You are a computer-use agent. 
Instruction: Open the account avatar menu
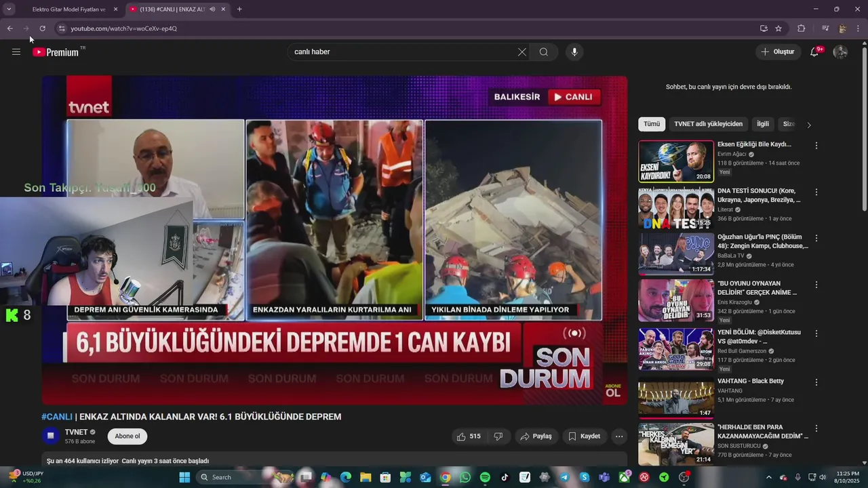[840, 52]
